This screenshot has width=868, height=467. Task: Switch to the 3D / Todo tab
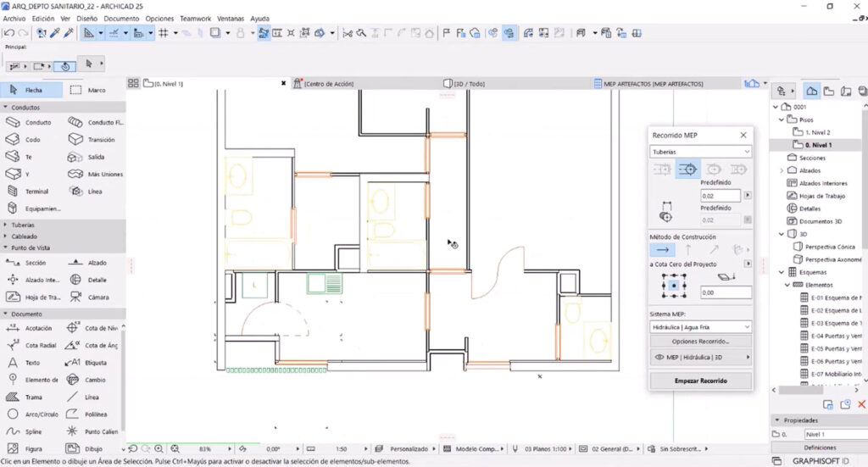point(464,84)
